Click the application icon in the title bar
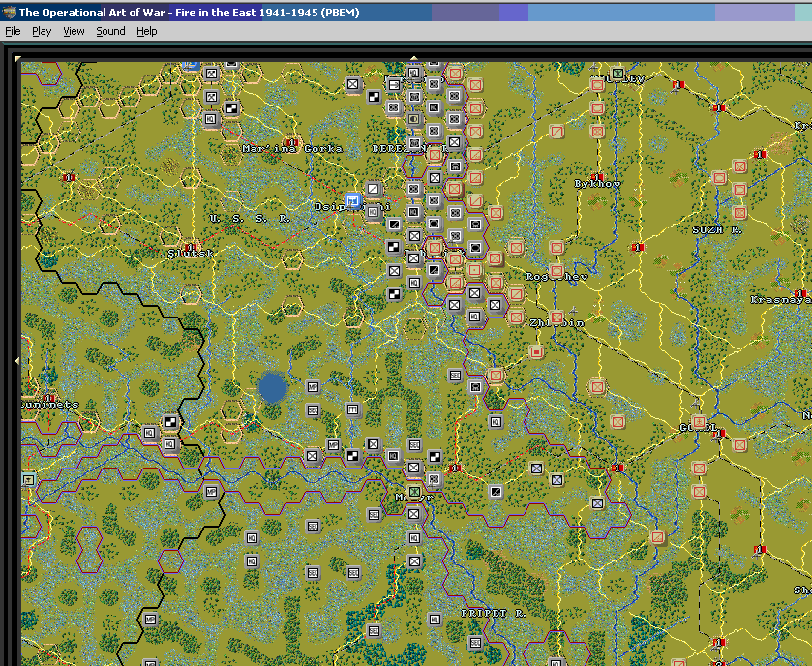The width and height of the screenshot is (812, 666). 9,12
